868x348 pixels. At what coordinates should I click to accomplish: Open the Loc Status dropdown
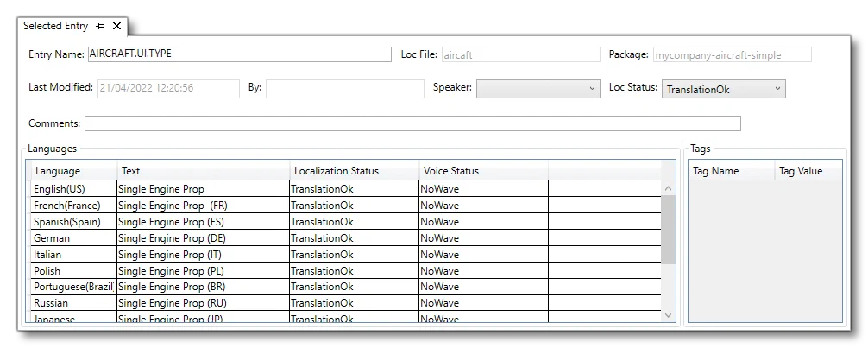coord(724,89)
